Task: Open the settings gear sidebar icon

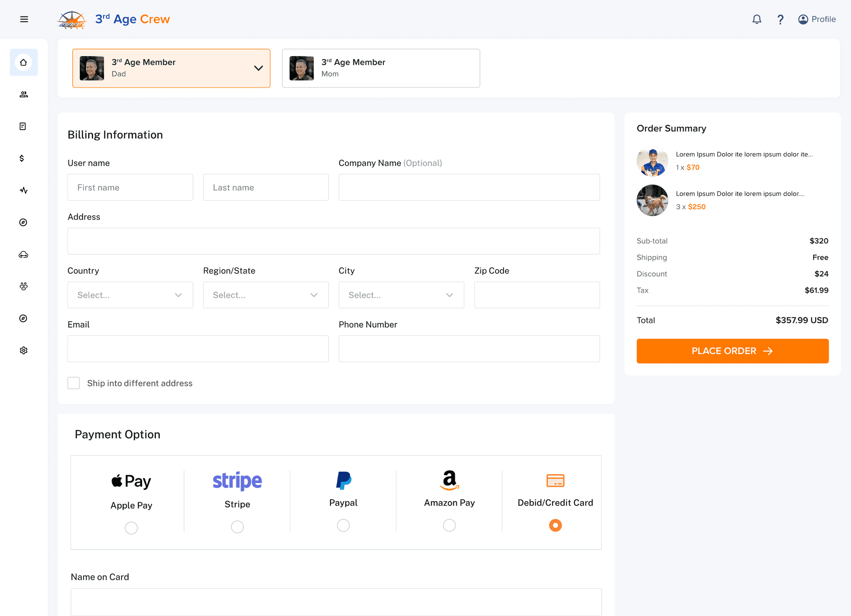Action: 24,350
